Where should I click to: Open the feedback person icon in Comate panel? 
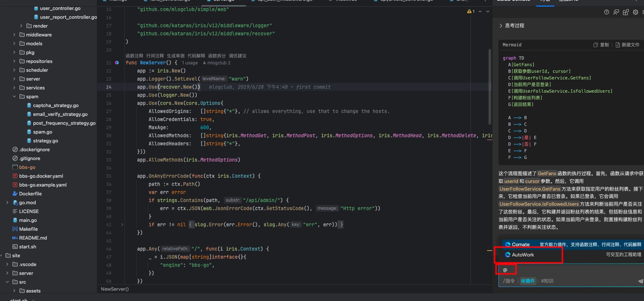point(616,12)
